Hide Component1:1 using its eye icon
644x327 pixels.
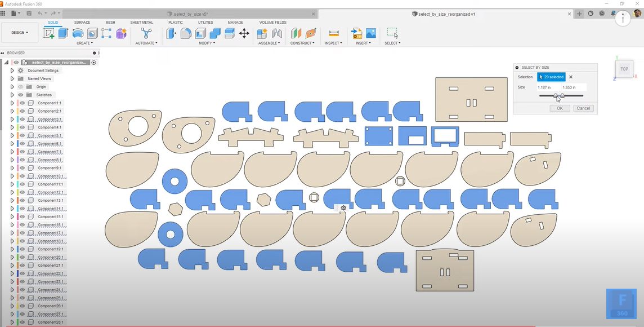[23, 103]
